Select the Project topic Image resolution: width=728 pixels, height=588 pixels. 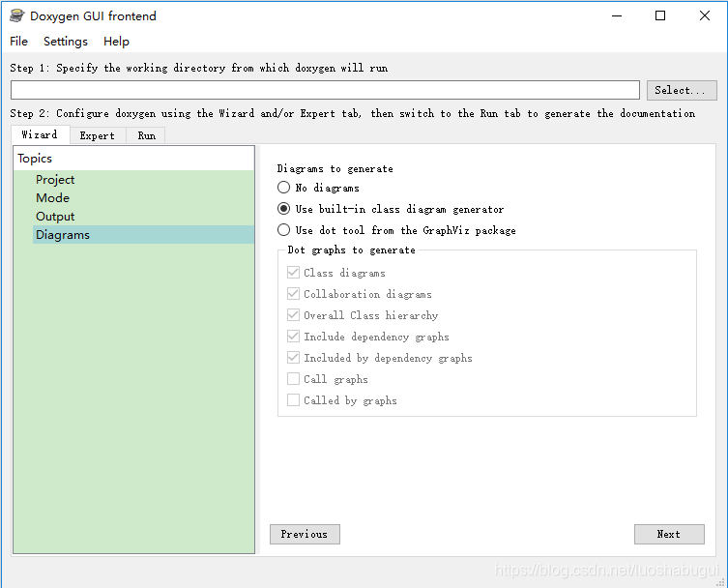pos(143,180)
